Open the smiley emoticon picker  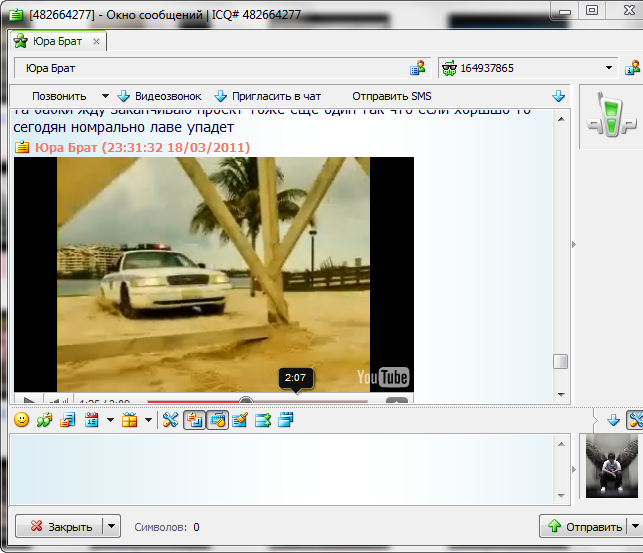(21, 420)
